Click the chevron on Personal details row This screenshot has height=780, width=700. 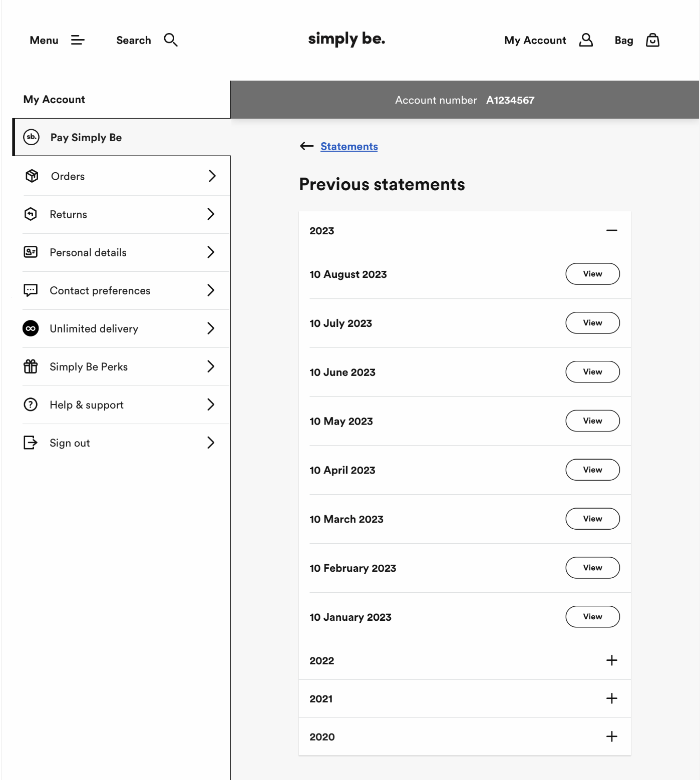211,252
